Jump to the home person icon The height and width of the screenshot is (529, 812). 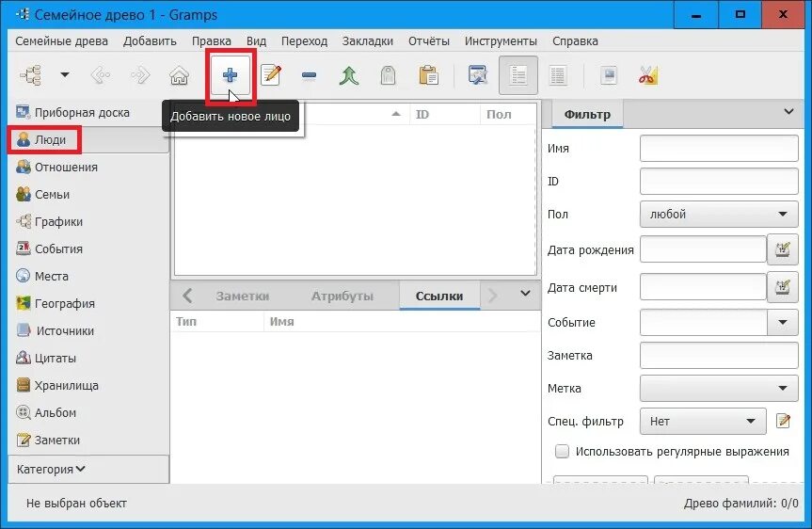click(179, 75)
